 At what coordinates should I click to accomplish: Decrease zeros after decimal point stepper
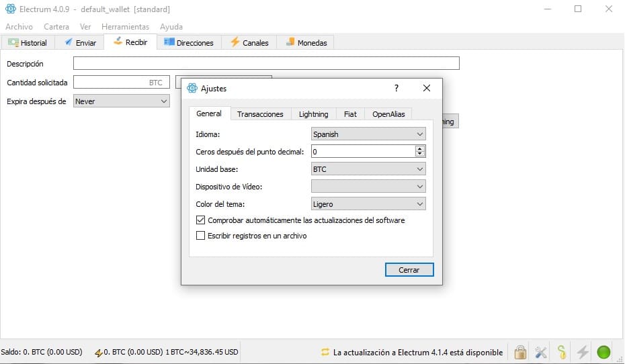420,154
